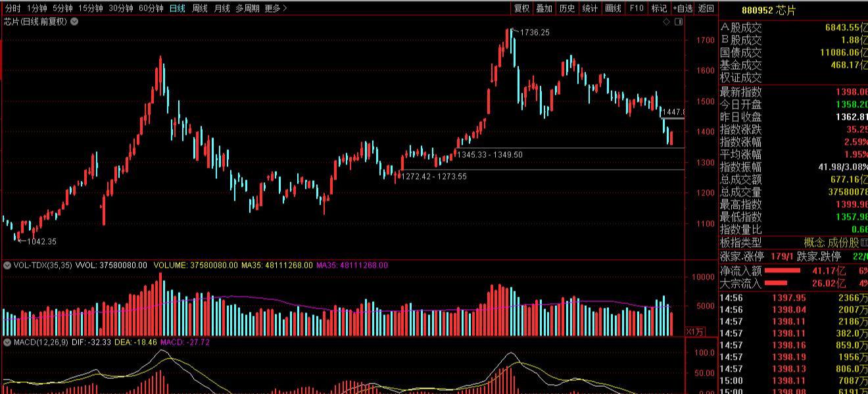Click the 叠加 overlay button
This screenshot has height=394, width=868.
click(x=544, y=9)
